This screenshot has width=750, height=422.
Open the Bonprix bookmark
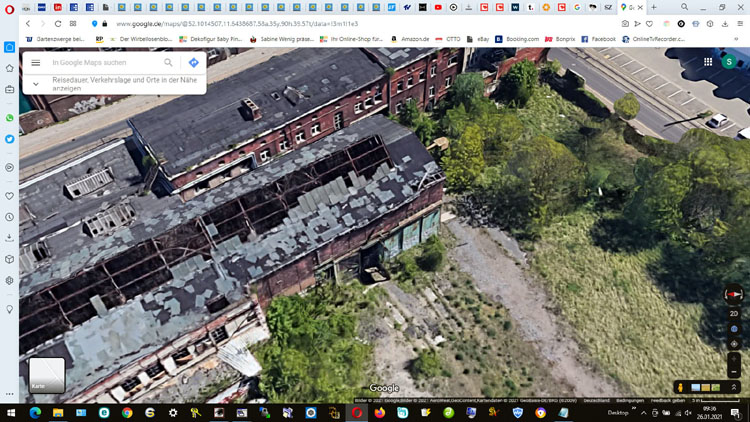tap(560, 39)
